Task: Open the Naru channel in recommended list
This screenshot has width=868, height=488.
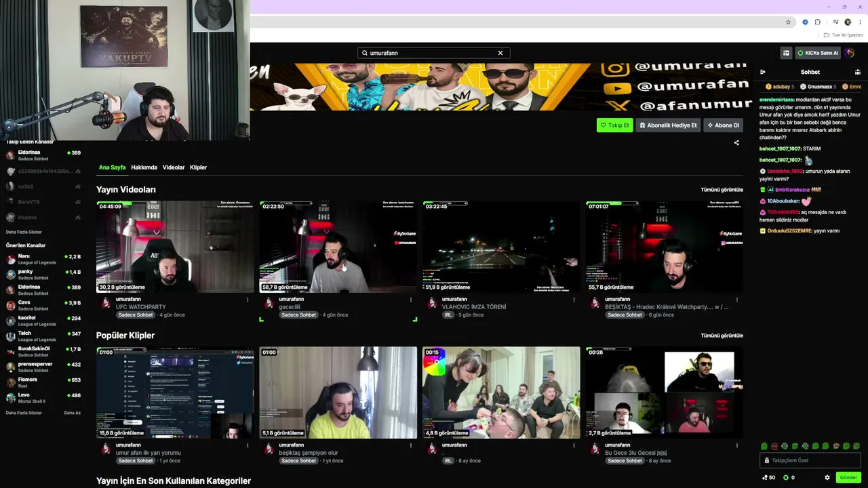Action: [43, 259]
